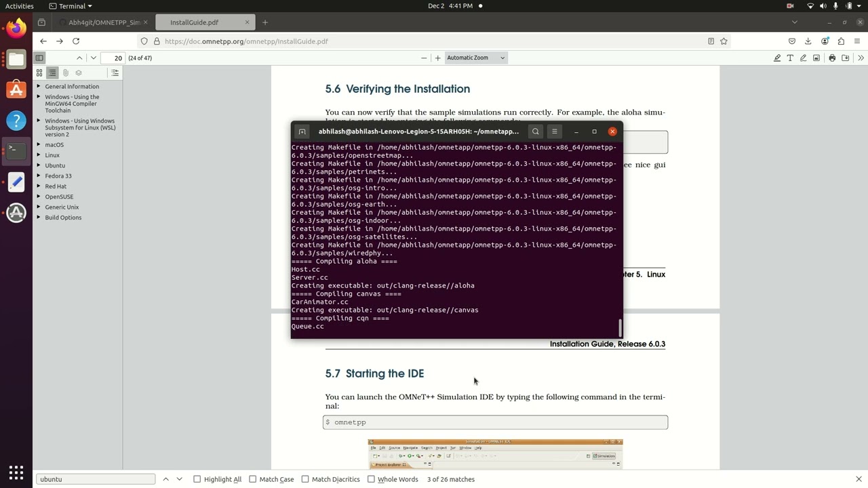Open Firefox downloads panel

pos(808,41)
